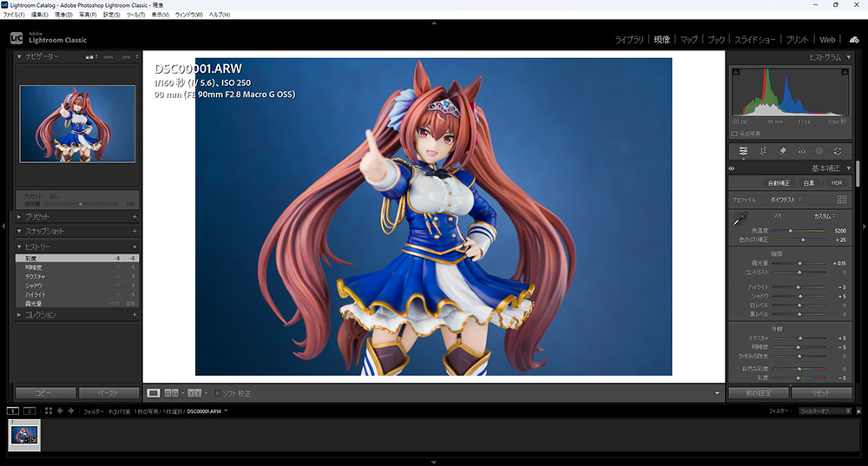The image size is (868, 466).
Task: Click the cloud sync status icon
Action: coord(854,39)
